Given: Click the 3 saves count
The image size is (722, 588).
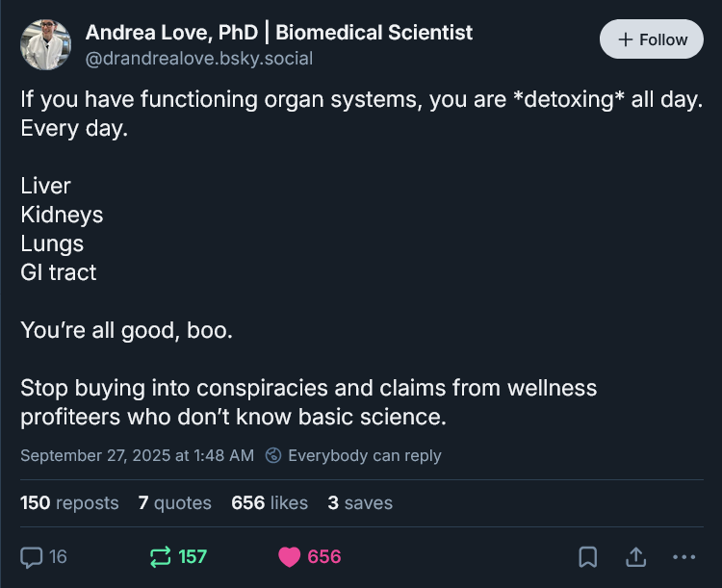Looking at the screenshot, I should 360,502.
